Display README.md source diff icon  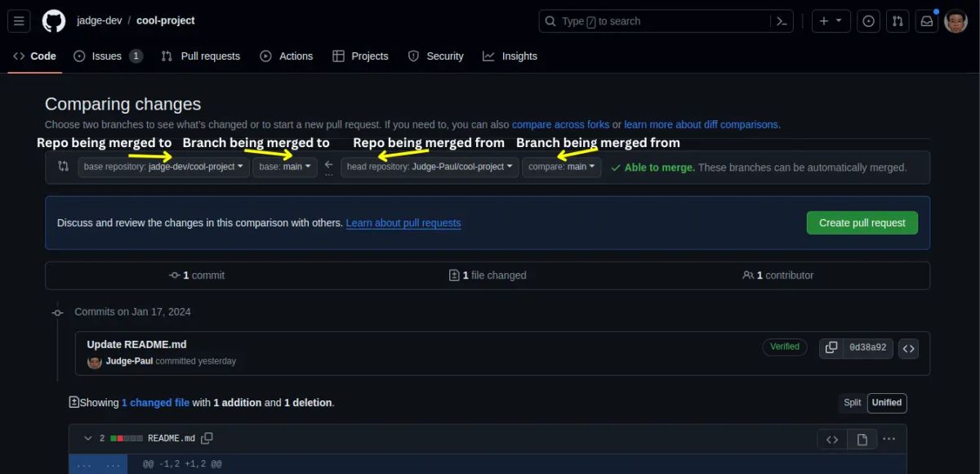(x=832, y=440)
